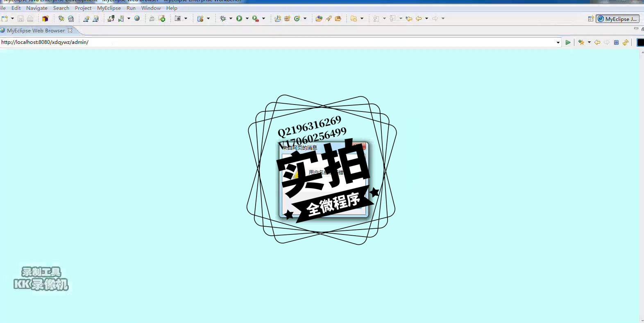Open the New wizard dropdown arrow
Viewport: 644px width, 323px height.
click(12, 18)
